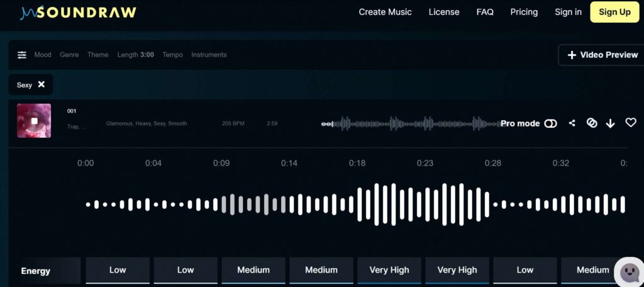Select the first Low energy block
Screen dimensions: 644x287
pos(118,270)
